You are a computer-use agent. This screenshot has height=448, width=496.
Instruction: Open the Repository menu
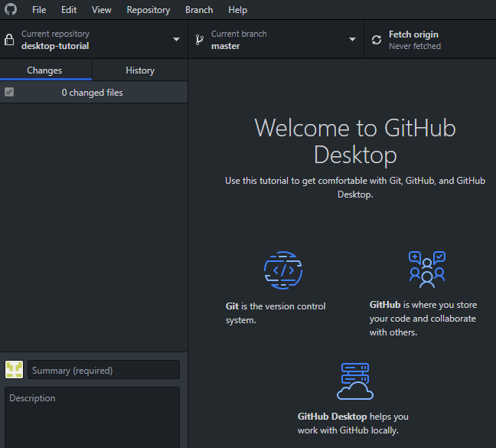click(148, 10)
